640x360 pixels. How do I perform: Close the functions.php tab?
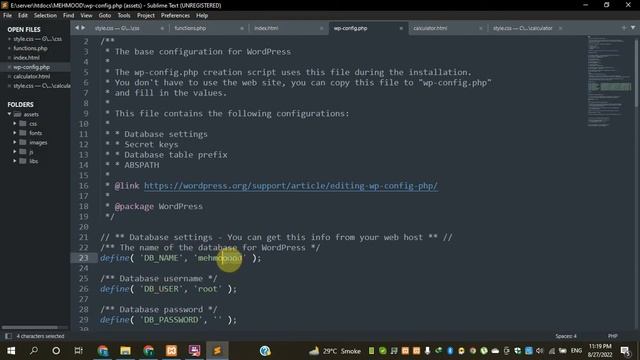[x=242, y=28]
